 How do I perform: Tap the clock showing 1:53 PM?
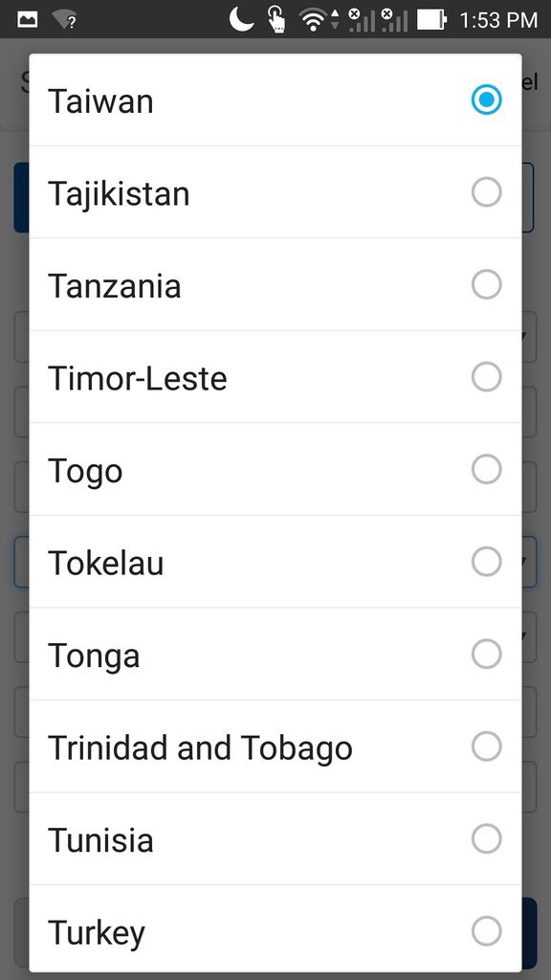click(x=498, y=20)
